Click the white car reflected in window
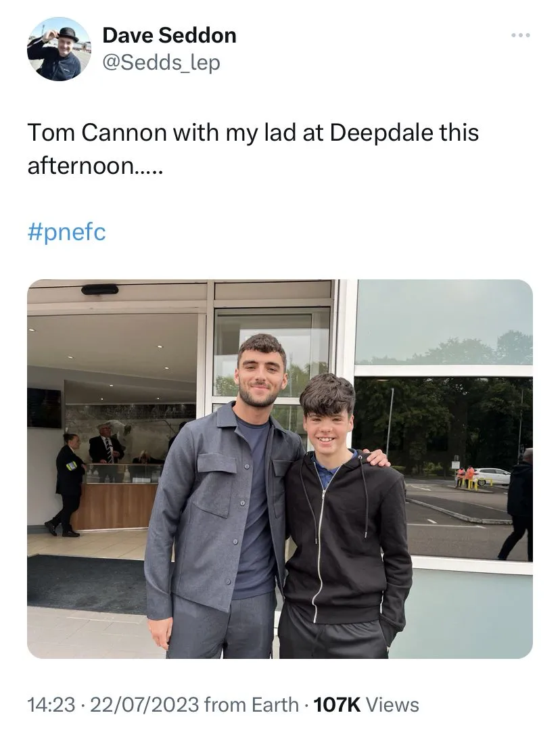This screenshot has width=560, height=734. 492,476
